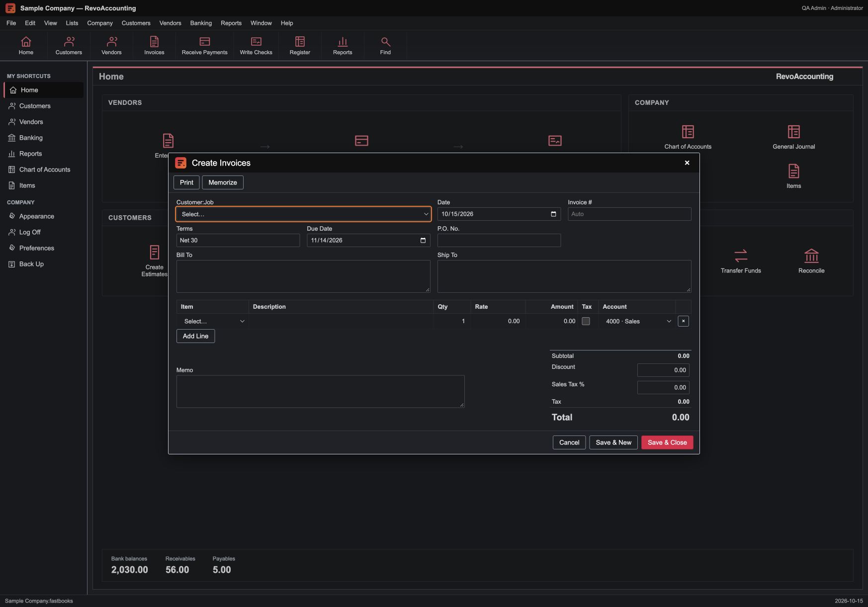Open Create Estimates in Customers panel
The width and height of the screenshot is (868, 607).
pos(155,261)
